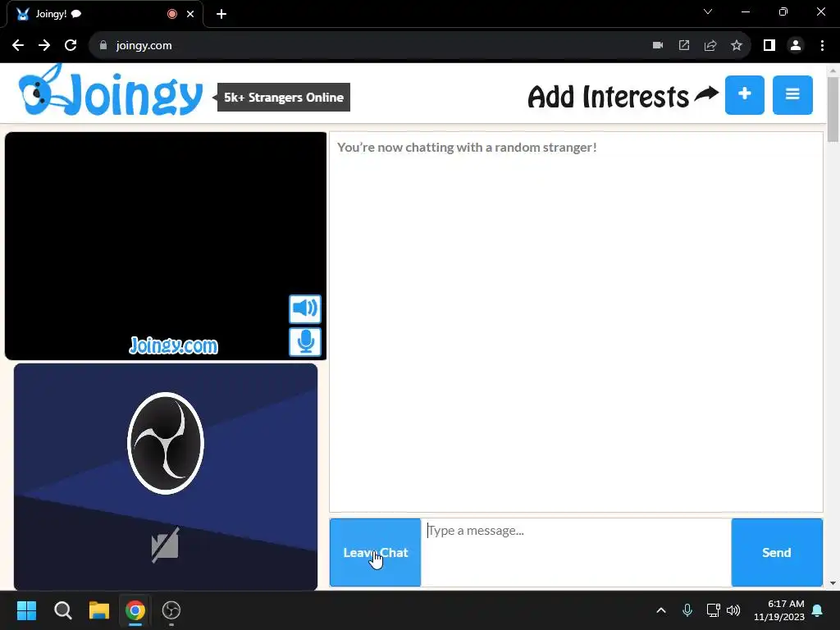Screen dimensions: 840x630
Task: Click the stranger's video panel
Action: coord(166,246)
